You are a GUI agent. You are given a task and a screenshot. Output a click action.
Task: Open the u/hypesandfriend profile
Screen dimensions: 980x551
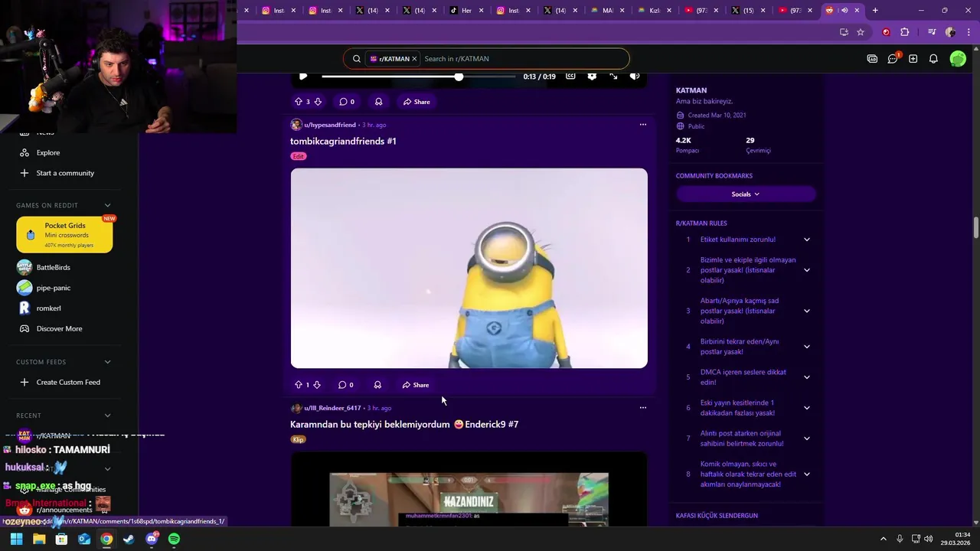coord(330,125)
